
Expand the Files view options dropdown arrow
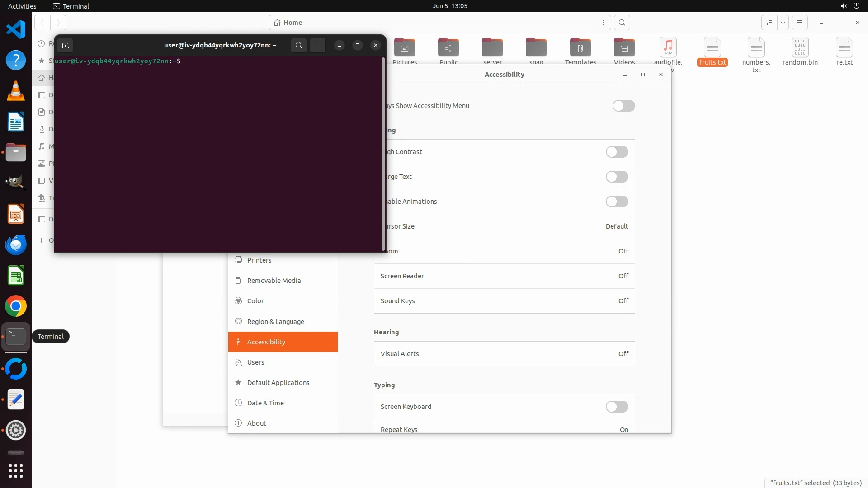click(x=783, y=23)
